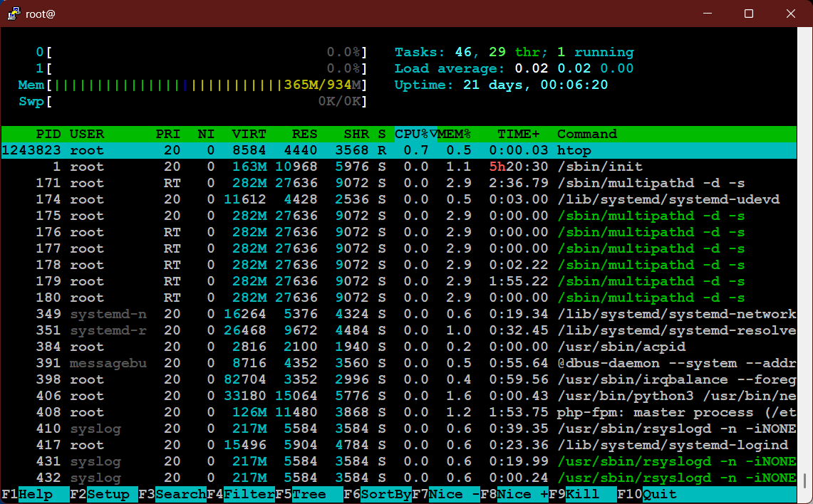Select the systemd-network process row

pos(399,314)
